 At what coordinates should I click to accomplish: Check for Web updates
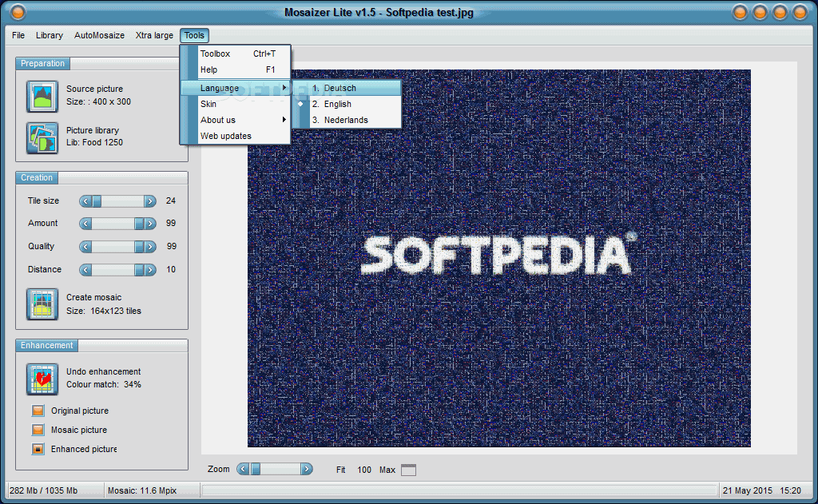236,136
